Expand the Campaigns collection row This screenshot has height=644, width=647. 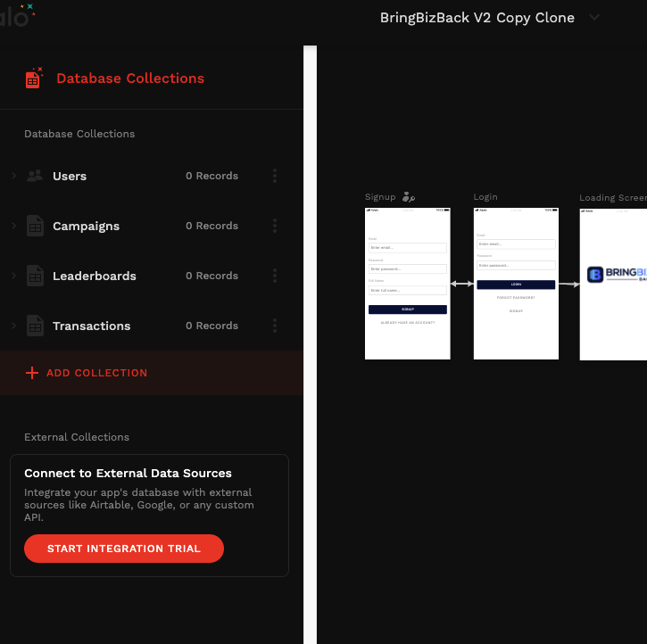tap(13, 226)
